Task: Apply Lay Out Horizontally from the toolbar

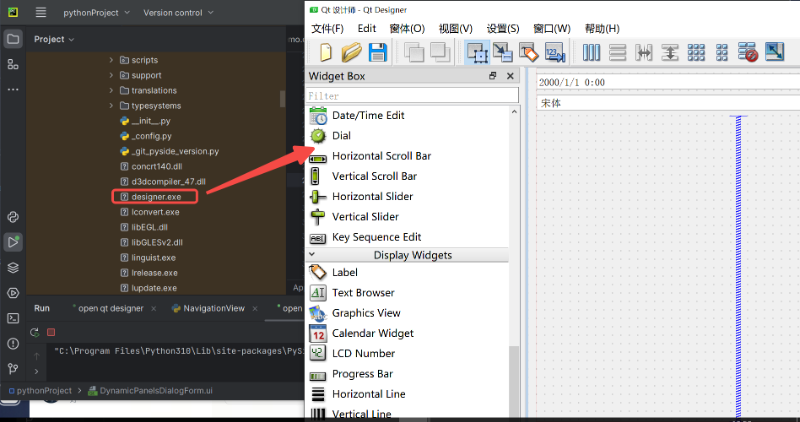Action: click(x=591, y=52)
